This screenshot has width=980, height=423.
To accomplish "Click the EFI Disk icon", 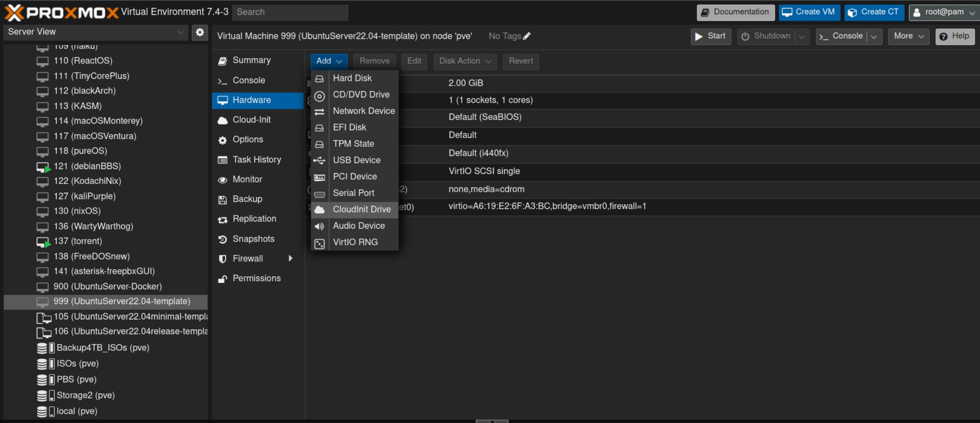I will click(320, 128).
